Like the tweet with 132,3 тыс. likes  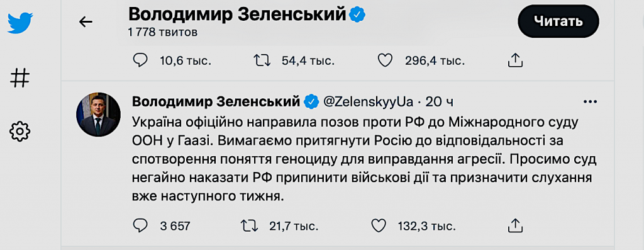(x=378, y=225)
